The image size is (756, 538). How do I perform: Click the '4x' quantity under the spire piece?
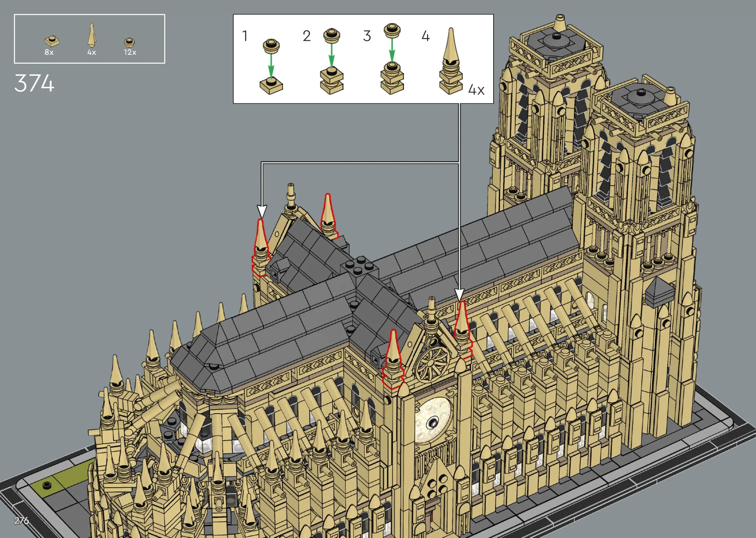tap(91, 52)
